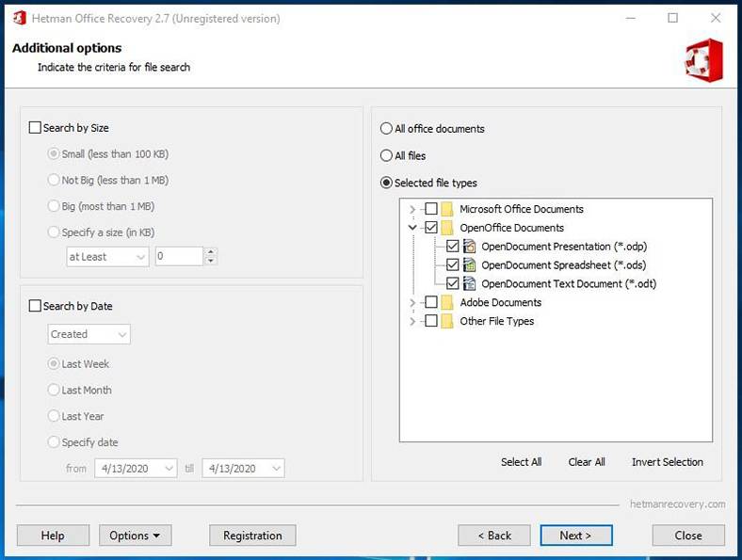
Task: Select 'Microsoft Office Documents' row text
Action: coord(522,209)
